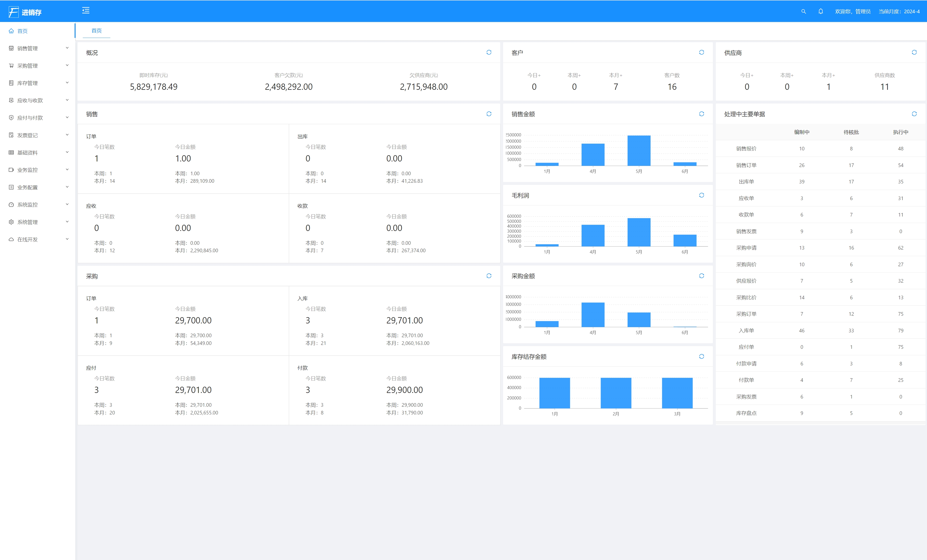Expand the 业务监控 menu chevron
The image size is (927, 560).
tap(67, 169)
